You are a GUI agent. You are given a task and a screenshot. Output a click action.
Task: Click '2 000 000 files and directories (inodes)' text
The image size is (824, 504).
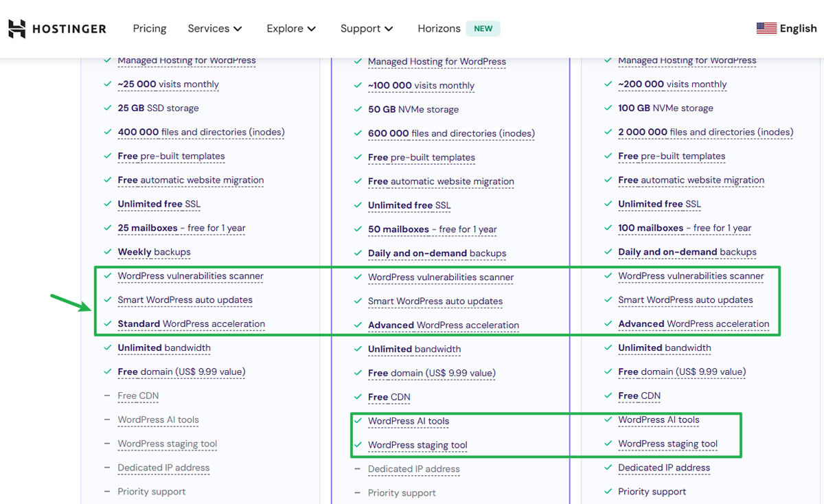tap(706, 133)
